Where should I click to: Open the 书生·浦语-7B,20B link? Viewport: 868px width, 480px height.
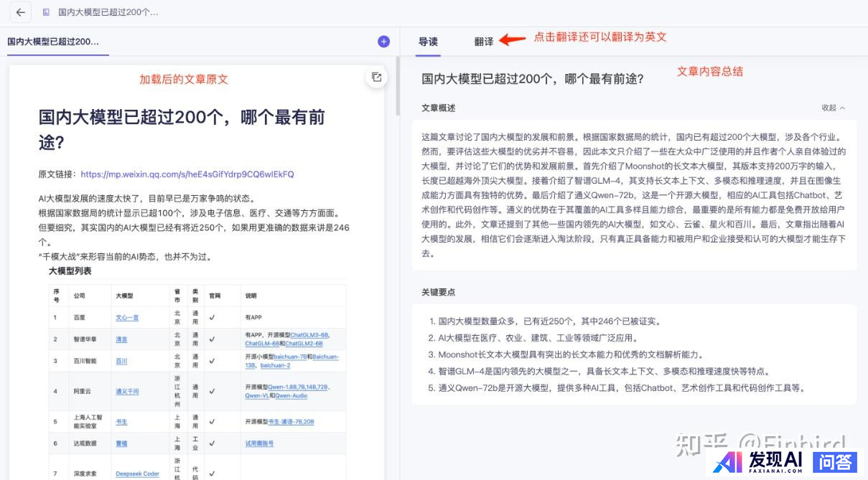[291, 422]
